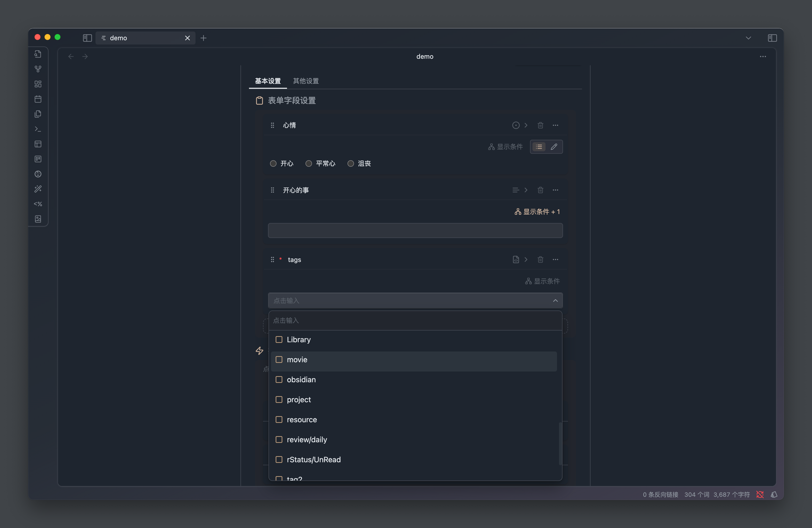Select the 沮丧 radio option
This screenshot has height=528, width=812.
(x=351, y=163)
